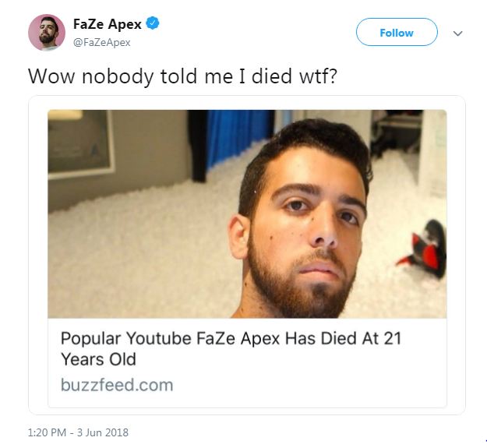Click the word "died" in the tweet text
This screenshot has height=448, width=487.
click(x=272, y=76)
